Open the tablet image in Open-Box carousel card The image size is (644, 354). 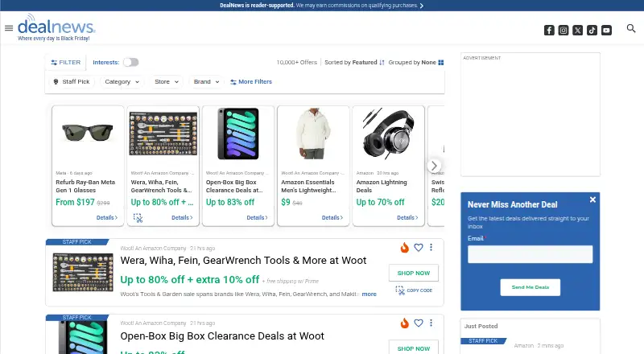coord(238,134)
